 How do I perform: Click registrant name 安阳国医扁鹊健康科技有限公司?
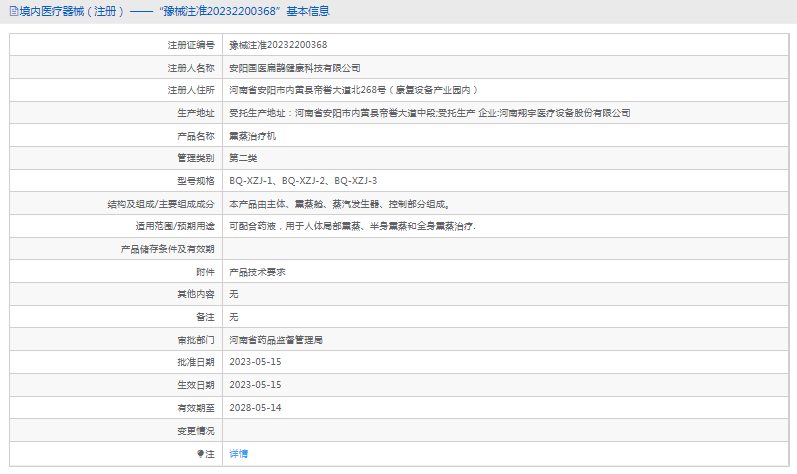(295, 68)
